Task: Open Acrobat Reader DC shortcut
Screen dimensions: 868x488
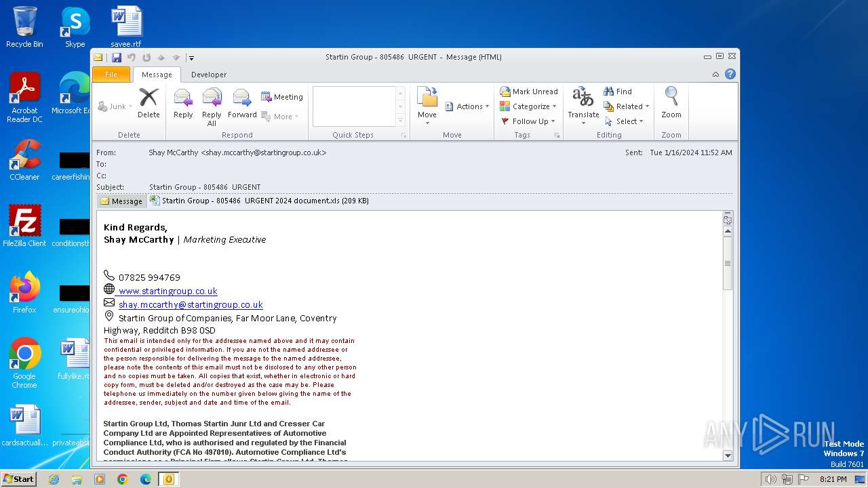Action: pos(25,98)
